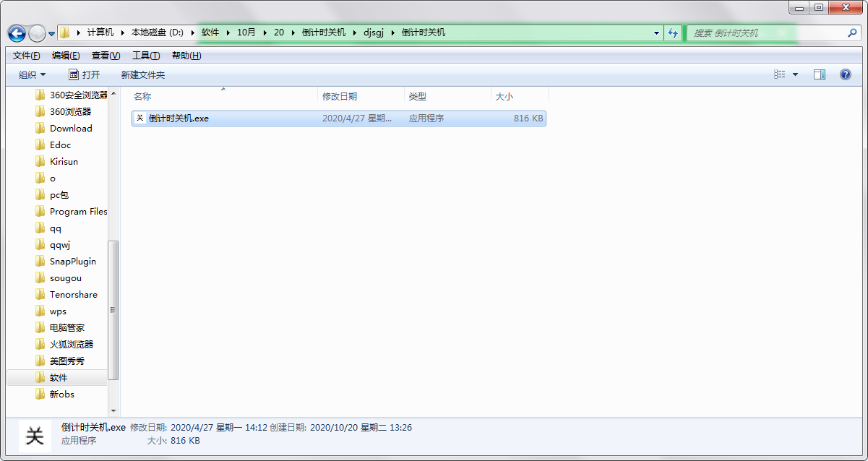Open the Help question mark icon

(x=845, y=74)
